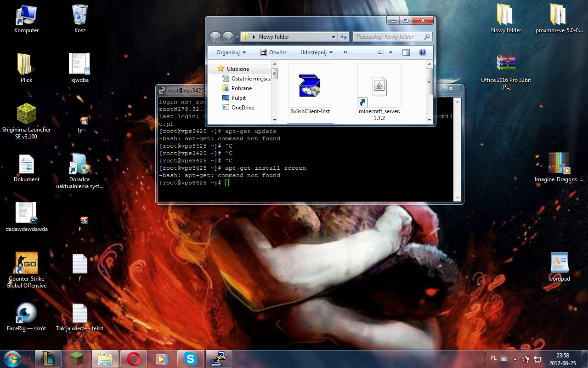
Task: Open Skype from the taskbar
Action: (190, 358)
